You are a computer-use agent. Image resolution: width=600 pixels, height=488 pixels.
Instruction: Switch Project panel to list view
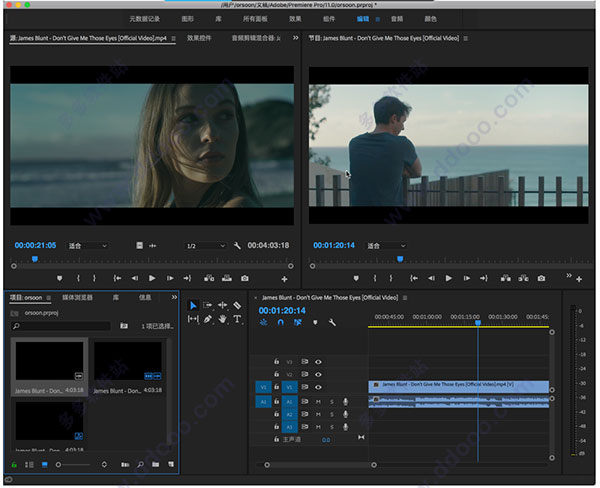click(x=29, y=464)
